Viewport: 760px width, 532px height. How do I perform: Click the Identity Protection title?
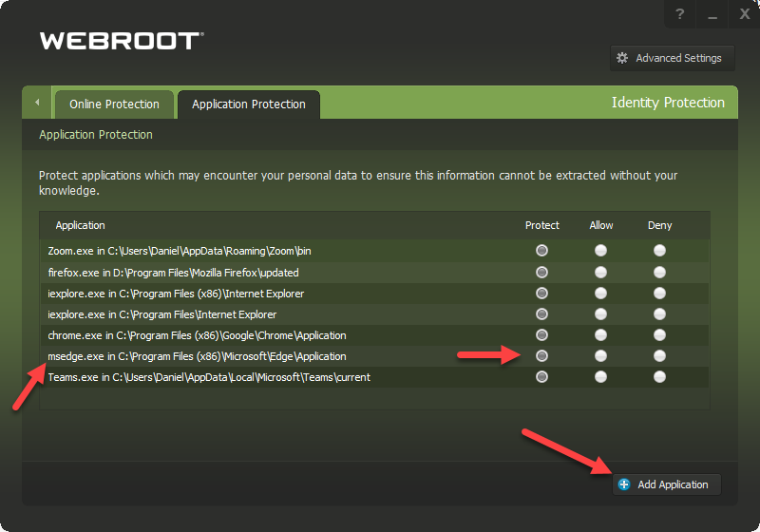coord(668,103)
